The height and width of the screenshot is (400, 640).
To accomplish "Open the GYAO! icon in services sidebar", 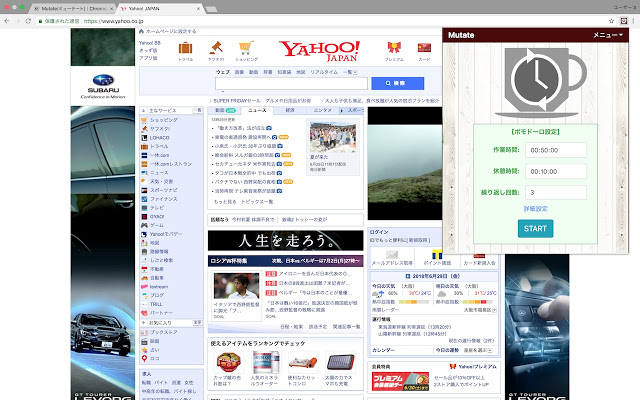I will pos(144,217).
